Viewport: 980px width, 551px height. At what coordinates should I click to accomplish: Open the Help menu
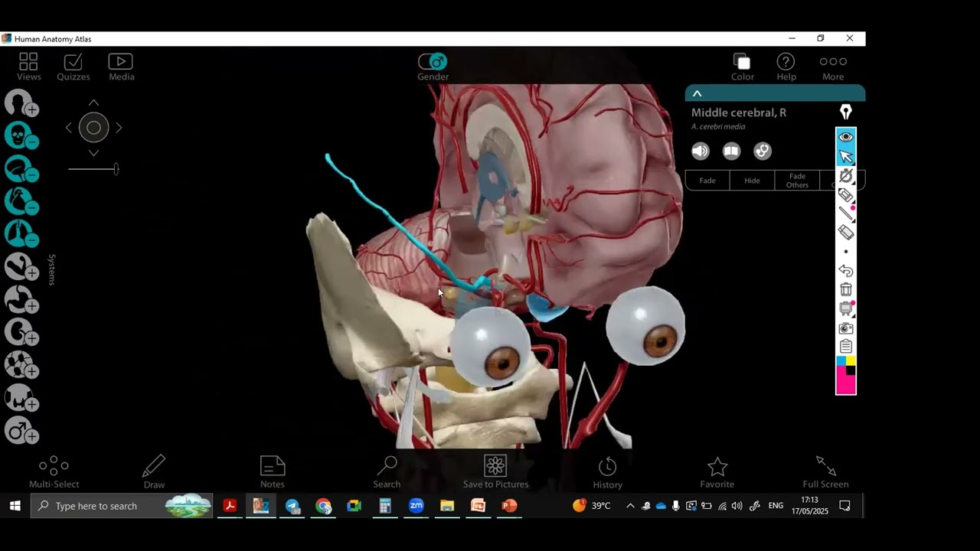tap(786, 67)
